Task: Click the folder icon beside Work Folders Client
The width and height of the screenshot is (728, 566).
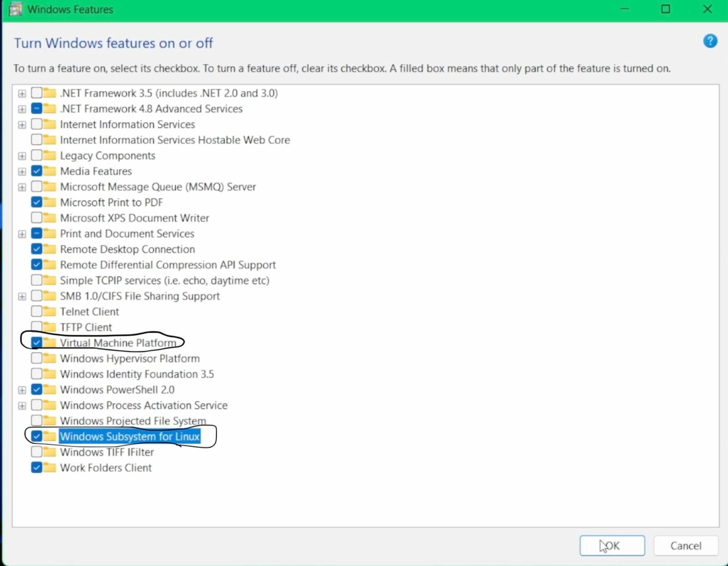Action: pyautogui.click(x=51, y=467)
